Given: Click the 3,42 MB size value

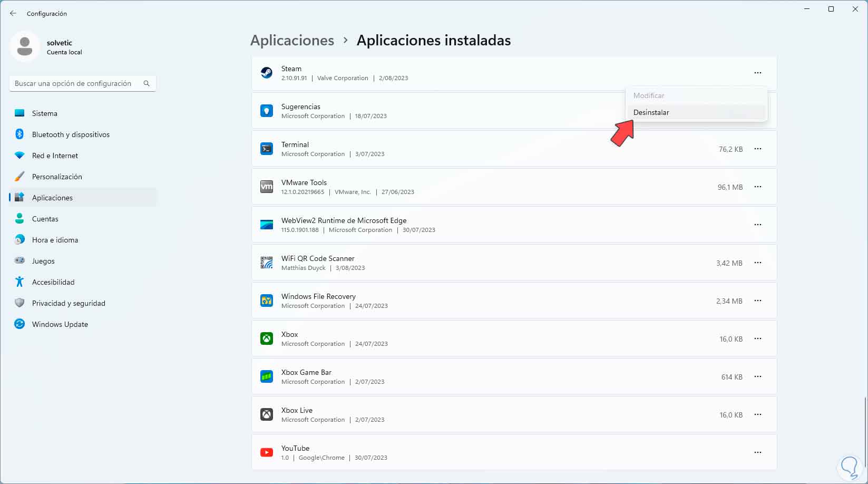Looking at the screenshot, I should [729, 263].
